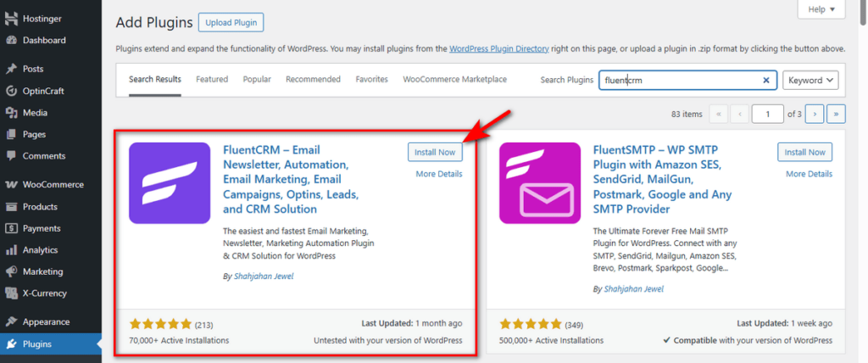Open Dashboard gauge icon in sidebar
868x363 pixels.
pyautogui.click(x=11, y=41)
